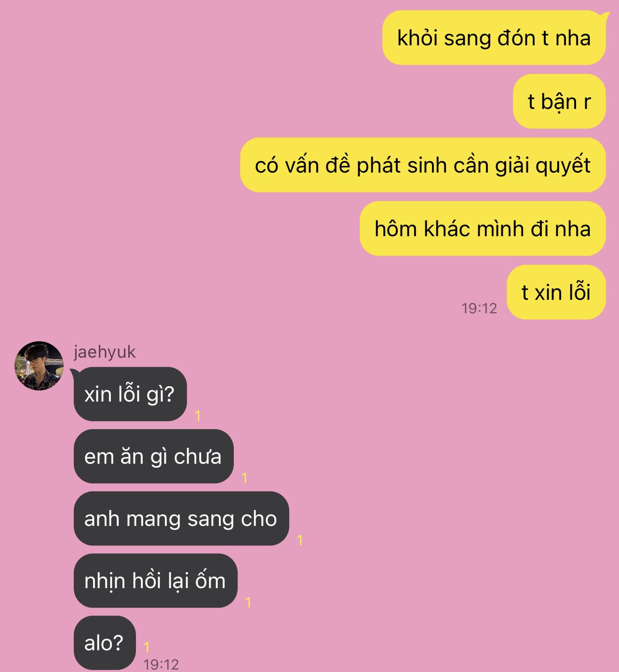Open jaehyuk's profile picture
This screenshot has width=619, height=672.
[39, 366]
